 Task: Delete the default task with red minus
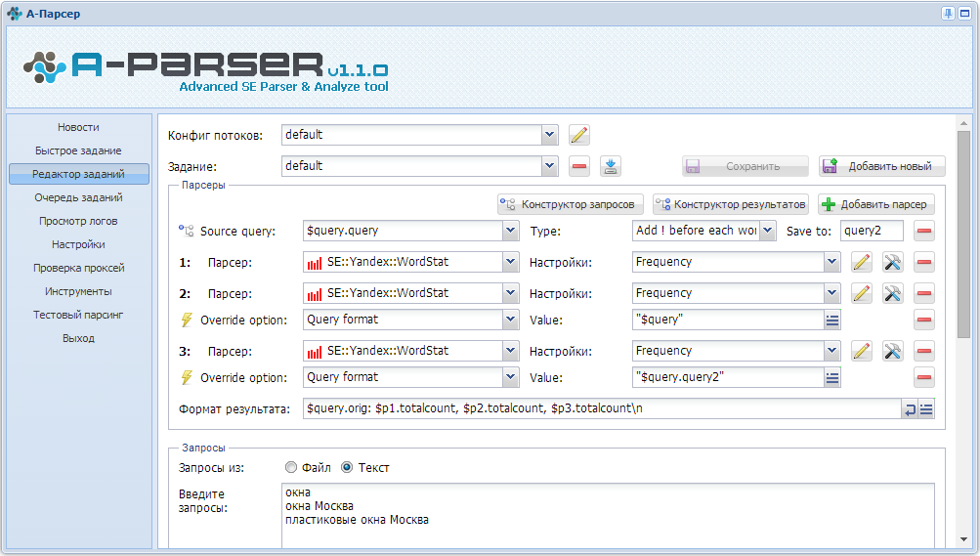(579, 166)
